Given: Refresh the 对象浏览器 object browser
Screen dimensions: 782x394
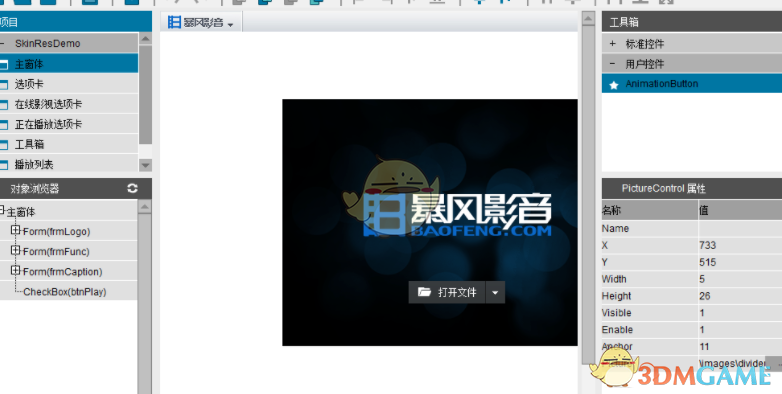Looking at the screenshot, I should (x=132, y=188).
